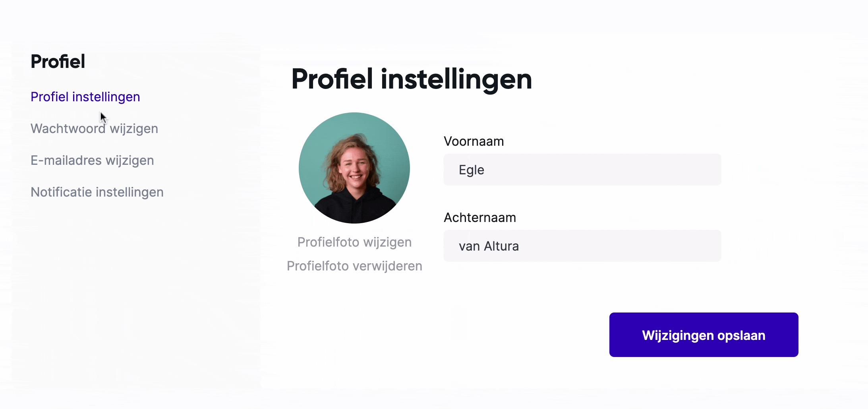Place cursor on the 'van Altura' text
The width and height of the screenshot is (868, 409).
489,246
